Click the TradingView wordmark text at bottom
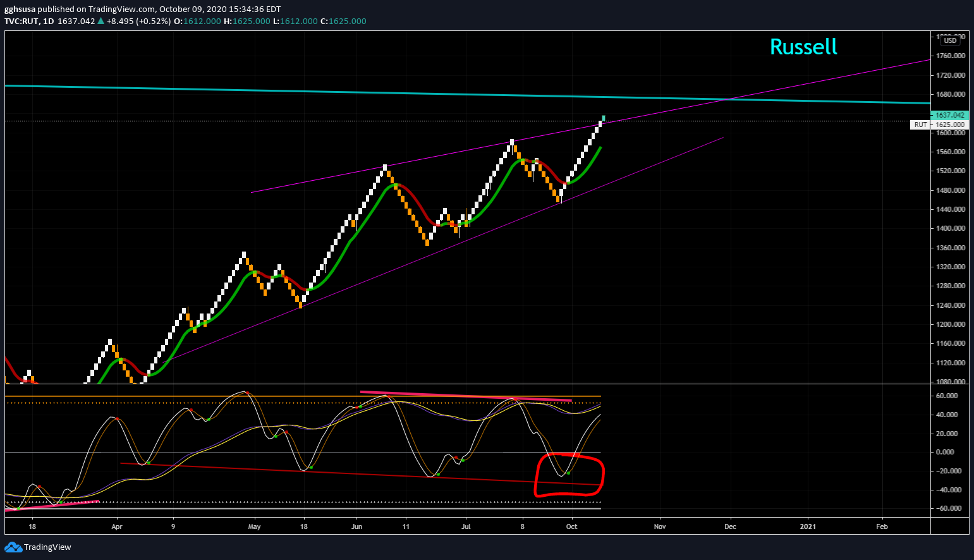974x560 pixels. [47, 547]
